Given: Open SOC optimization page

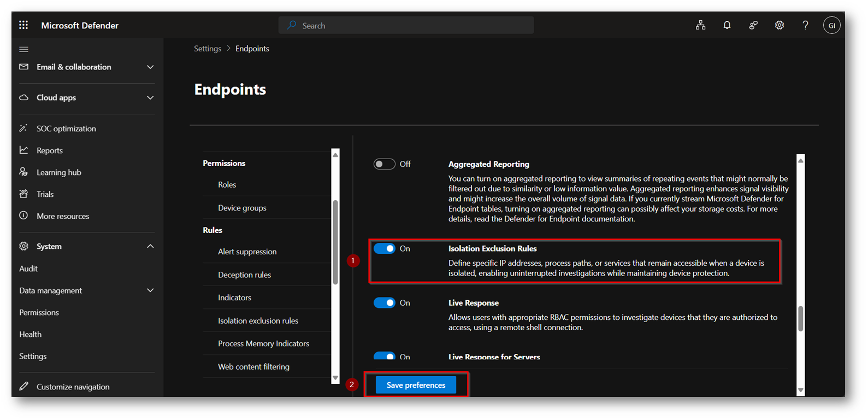Looking at the screenshot, I should pyautogui.click(x=66, y=129).
